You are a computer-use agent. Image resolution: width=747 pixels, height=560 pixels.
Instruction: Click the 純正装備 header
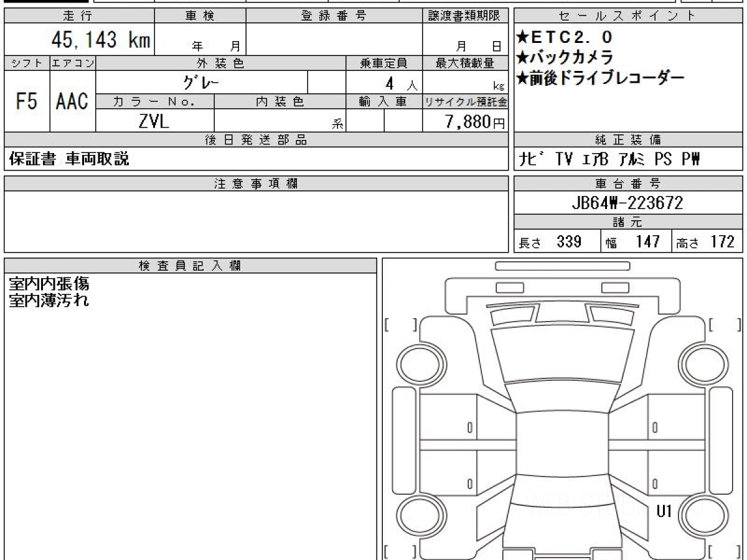628,140
